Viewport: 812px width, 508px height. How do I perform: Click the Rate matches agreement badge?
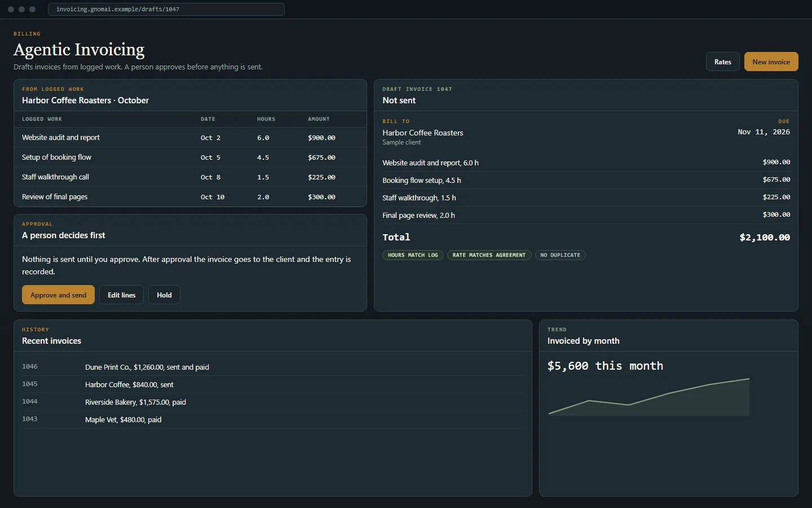click(x=489, y=255)
